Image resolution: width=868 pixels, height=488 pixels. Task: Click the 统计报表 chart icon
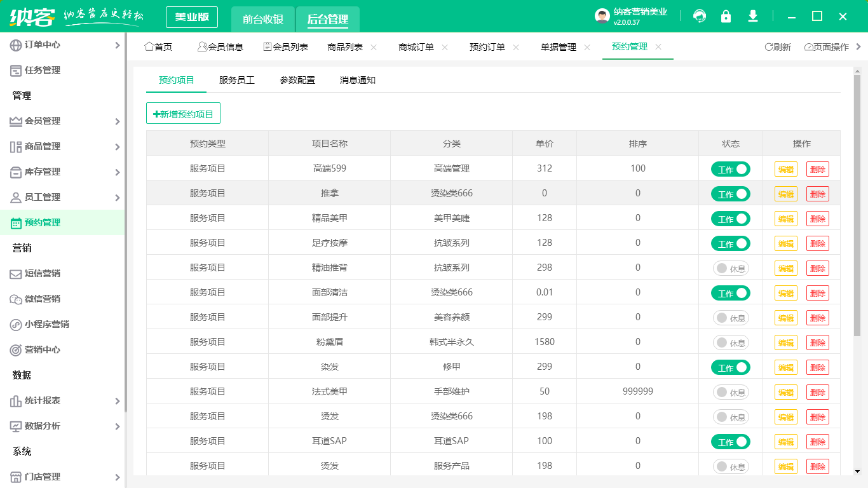(x=16, y=401)
